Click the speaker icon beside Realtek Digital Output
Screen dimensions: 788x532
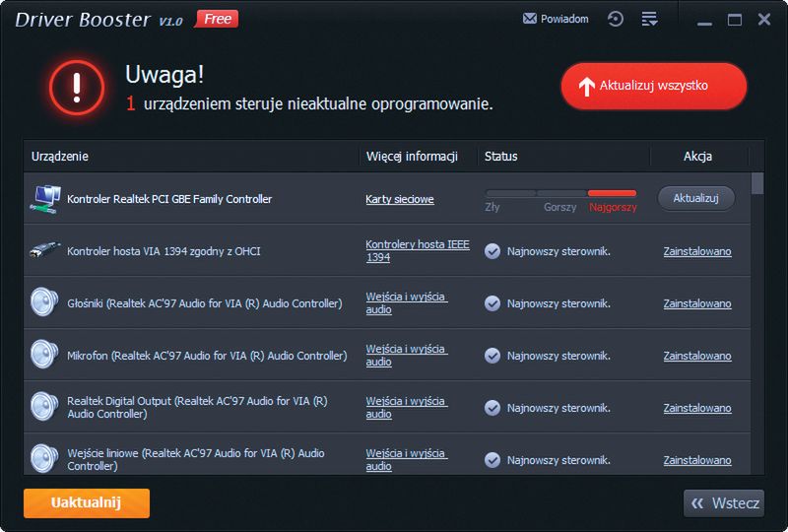[x=44, y=407]
